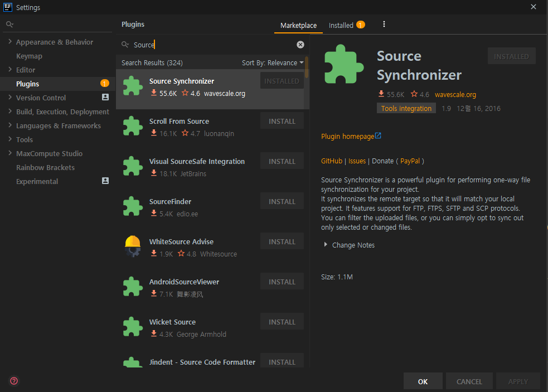548x392 pixels.
Task: Select Source Synchronizer in search results
Action: click(x=212, y=89)
